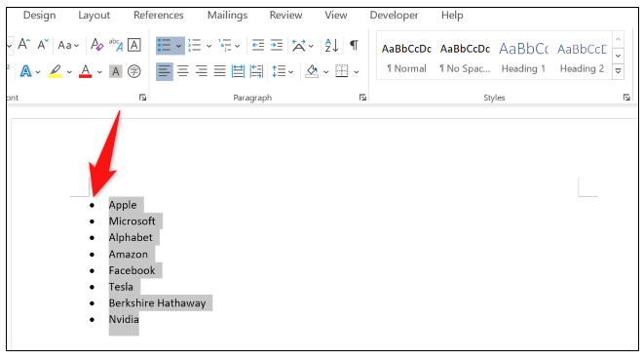Screen dimensions: 644x360
Task: Open highlight color dropdown arrow
Action: pos(69,72)
